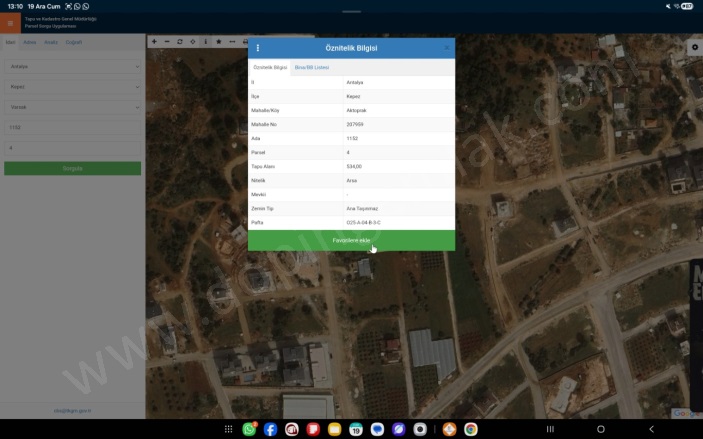Expand the Antalya province dropdown

coord(72,67)
